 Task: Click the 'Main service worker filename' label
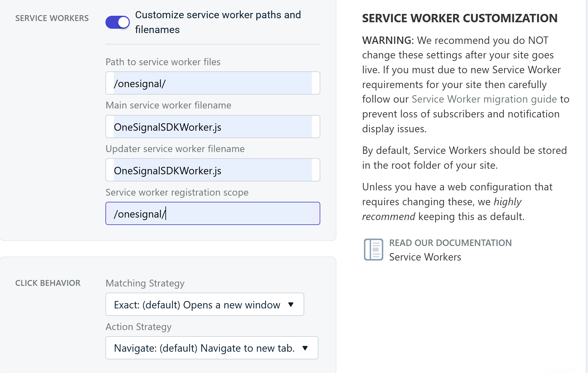[x=168, y=105]
